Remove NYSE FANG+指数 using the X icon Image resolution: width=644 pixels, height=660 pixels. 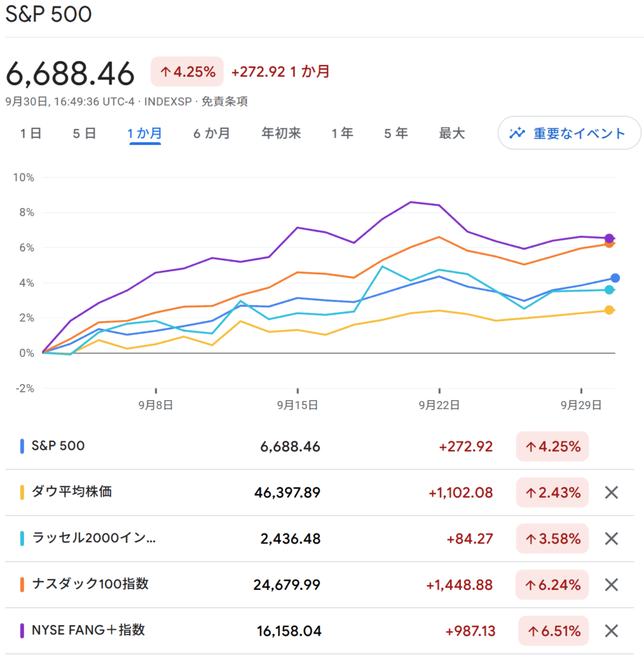pos(611,631)
